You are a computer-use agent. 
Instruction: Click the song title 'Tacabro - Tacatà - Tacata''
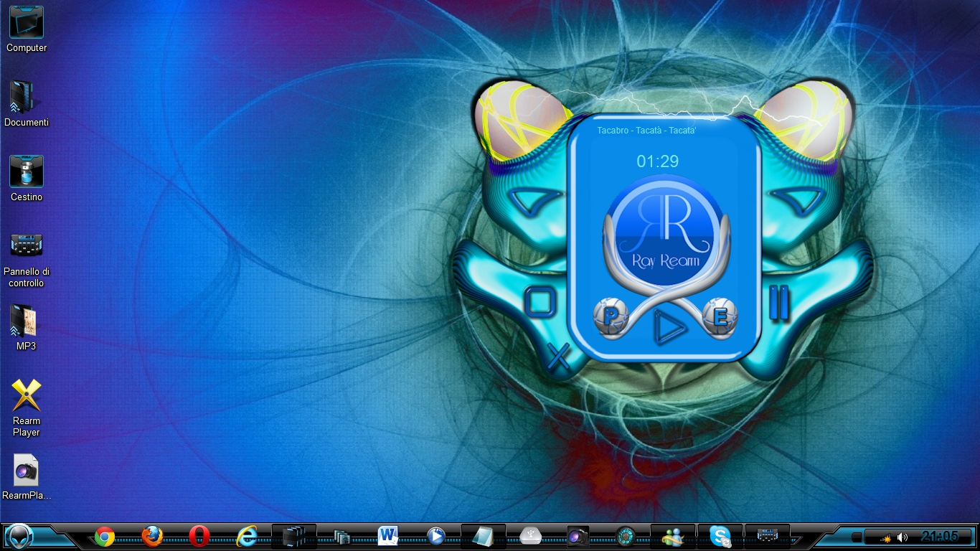click(646, 131)
